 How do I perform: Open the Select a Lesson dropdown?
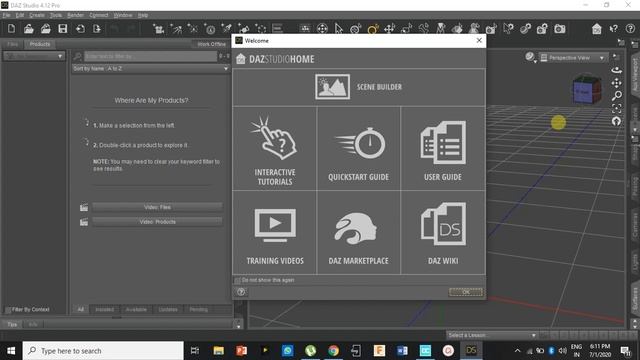point(492,335)
